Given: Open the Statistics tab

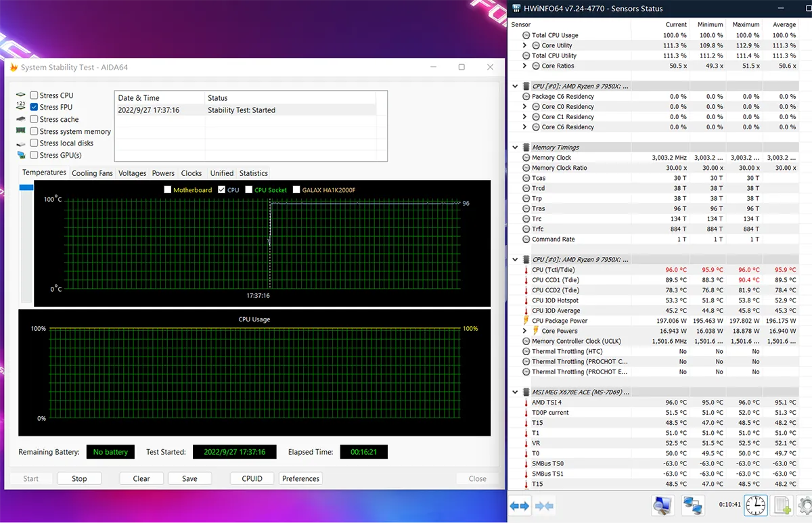Looking at the screenshot, I should click(254, 173).
